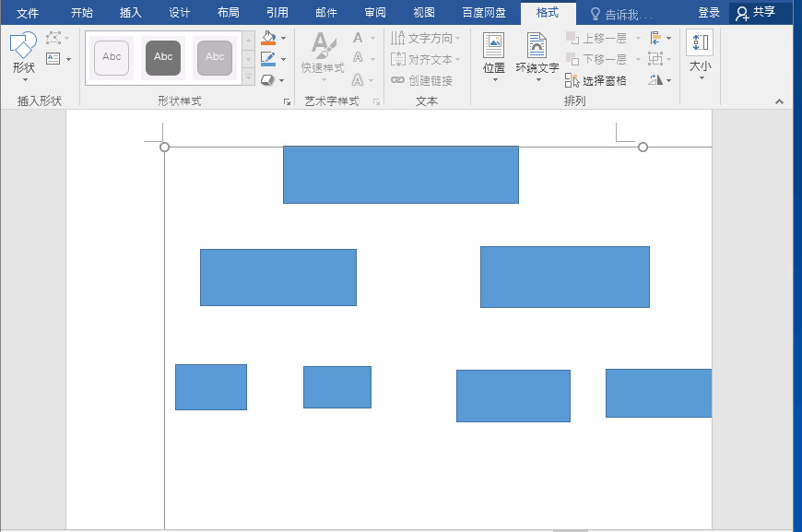Switch to the 审阅 tab
This screenshot has height=532, width=802.
click(375, 13)
